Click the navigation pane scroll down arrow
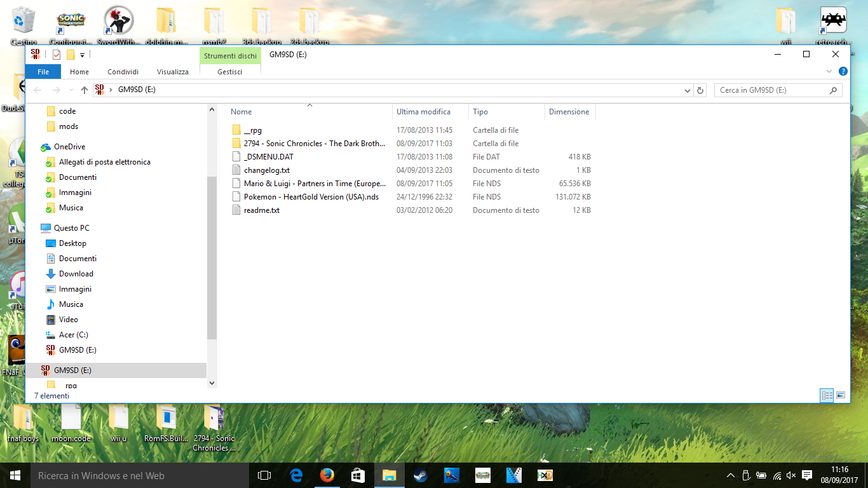The width and height of the screenshot is (868, 488). pyautogui.click(x=212, y=383)
